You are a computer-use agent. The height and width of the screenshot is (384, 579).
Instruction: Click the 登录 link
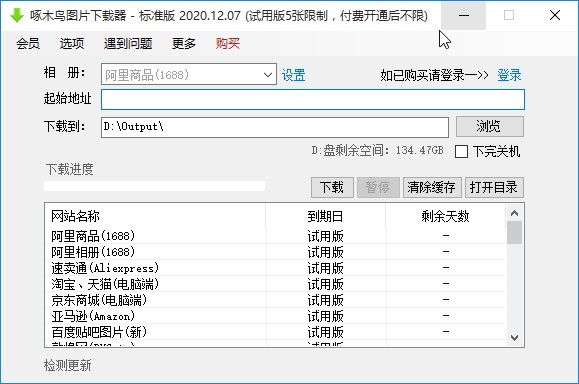pos(509,75)
